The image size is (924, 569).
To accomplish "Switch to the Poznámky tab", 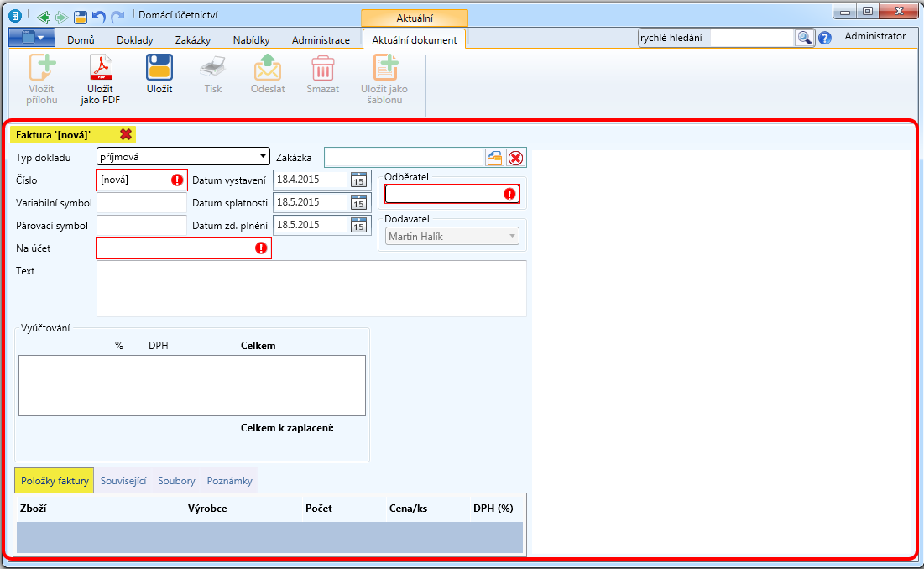I will pos(229,481).
